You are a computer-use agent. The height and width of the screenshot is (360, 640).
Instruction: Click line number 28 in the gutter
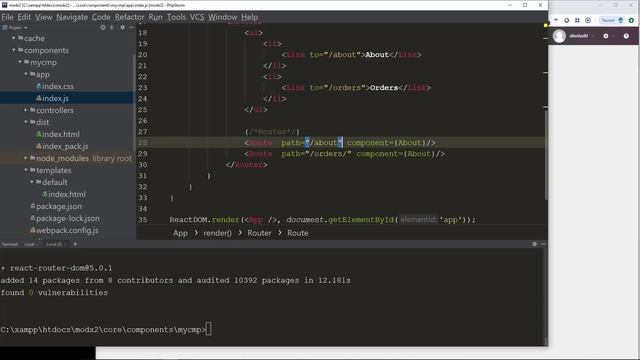(142, 142)
